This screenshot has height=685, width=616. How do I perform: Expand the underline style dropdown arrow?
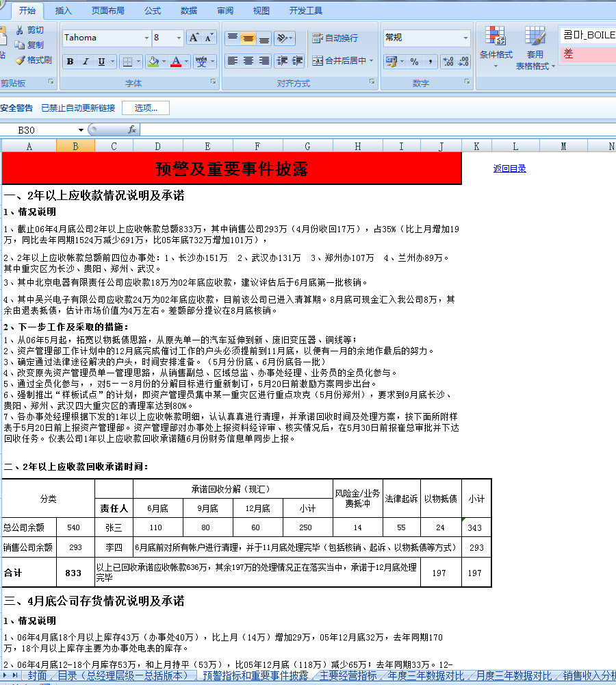(x=113, y=62)
